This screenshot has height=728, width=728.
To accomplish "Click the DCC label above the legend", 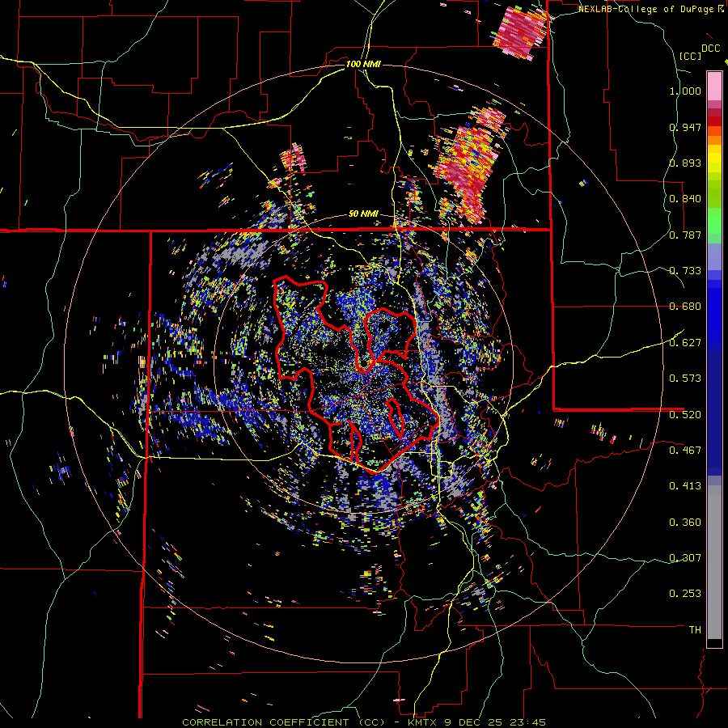I will point(710,49).
